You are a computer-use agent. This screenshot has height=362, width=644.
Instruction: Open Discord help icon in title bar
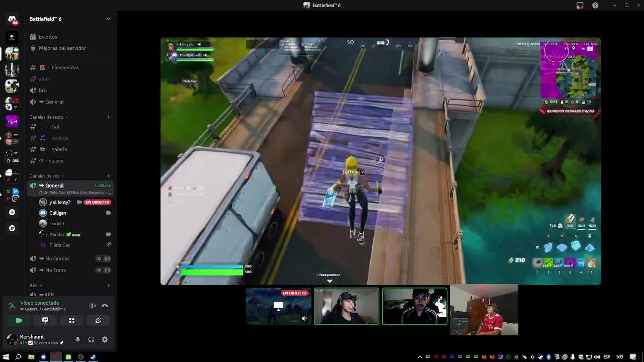(x=595, y=5)
